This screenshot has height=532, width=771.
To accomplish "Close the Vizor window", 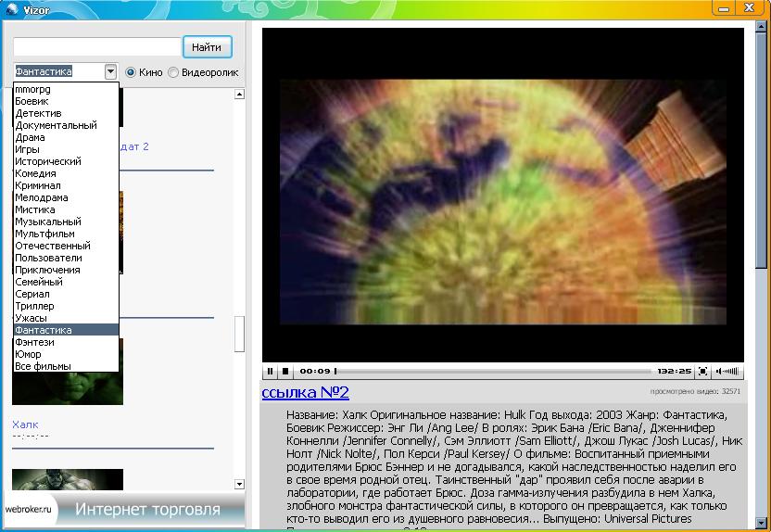I will [x=750, y=7].
